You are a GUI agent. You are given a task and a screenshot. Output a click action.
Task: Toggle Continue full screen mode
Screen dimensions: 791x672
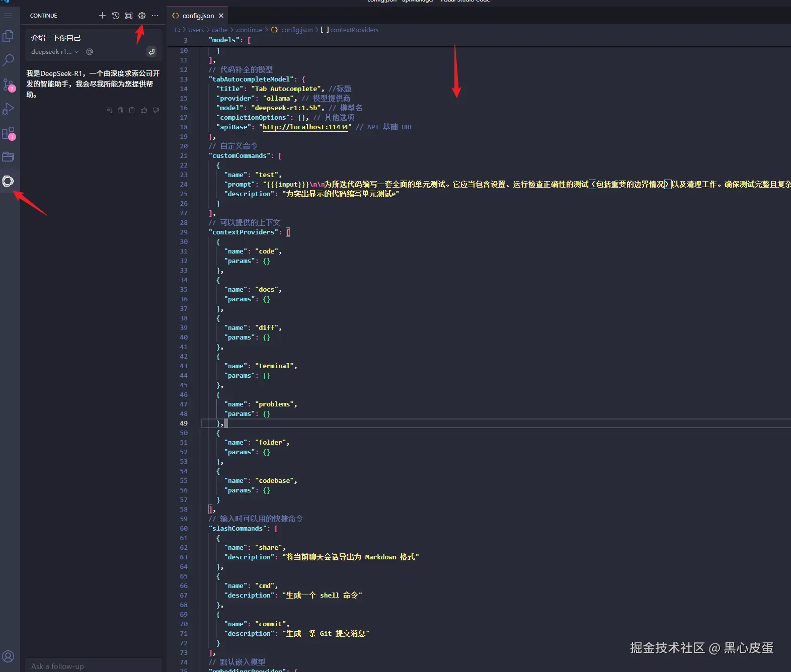pos(129,16)
